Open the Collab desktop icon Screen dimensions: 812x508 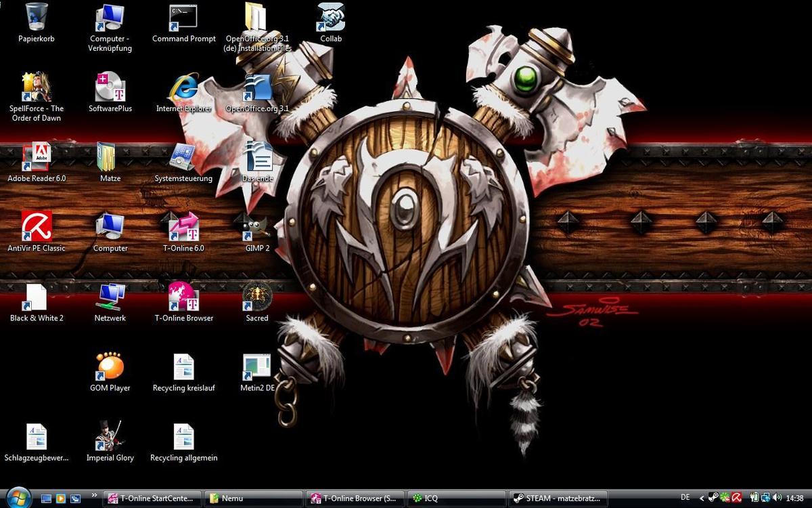tap(331, 23)
